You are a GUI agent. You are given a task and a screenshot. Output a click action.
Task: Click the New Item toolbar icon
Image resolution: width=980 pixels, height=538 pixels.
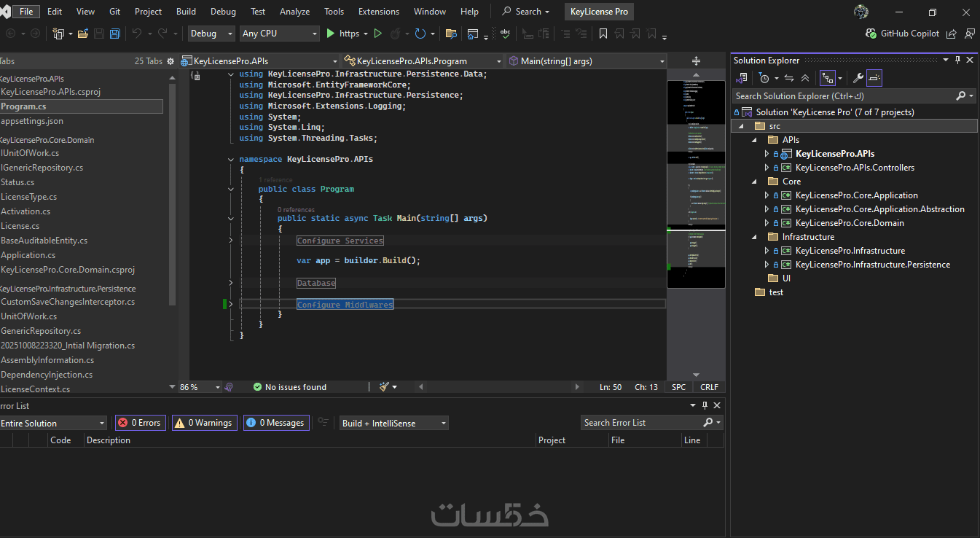58,34
